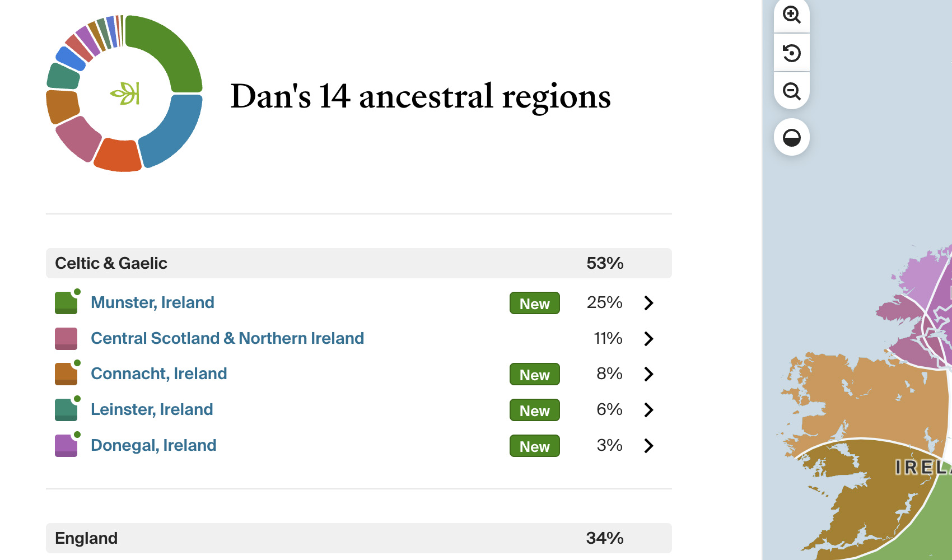
Task: Click the purple Donegal color swatch
Action: [66, 446]
